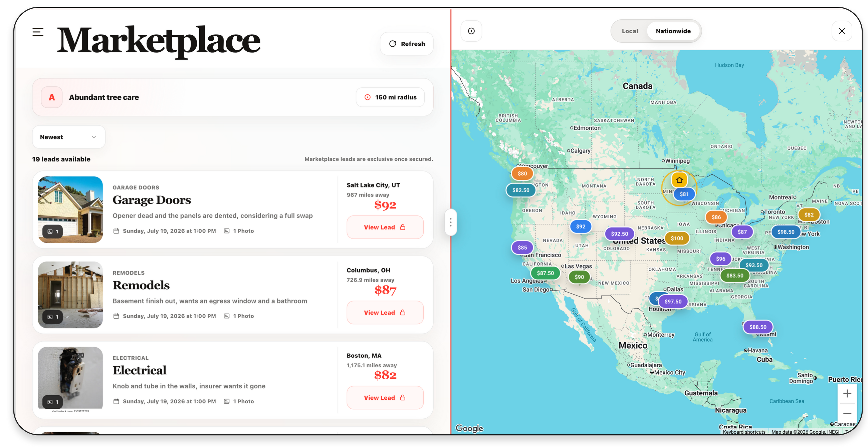Zoom in on the map with plus
The image size is (868, 447).
847,394
